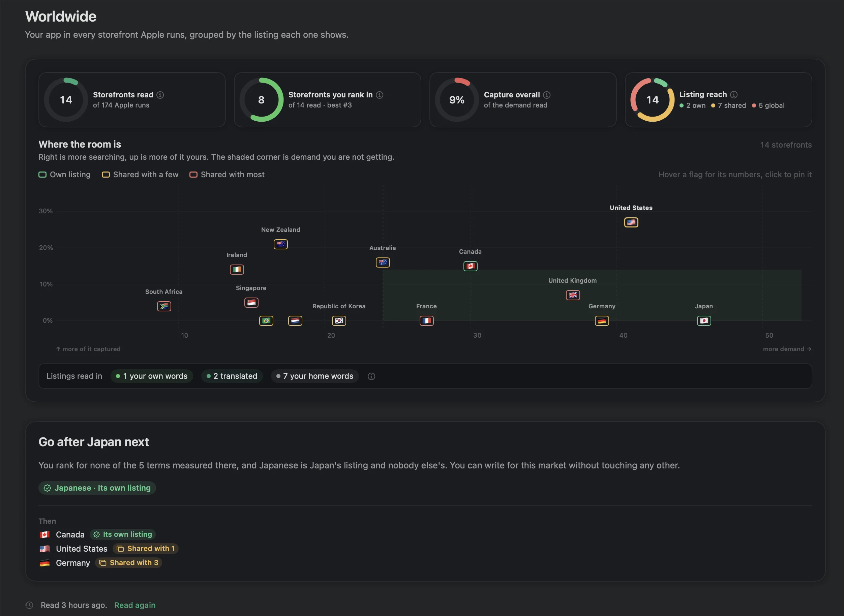The height and width of the screenshot is (616, 844).
Task: Click the info icon beside Storefronts read
Action: coord(160,95)
